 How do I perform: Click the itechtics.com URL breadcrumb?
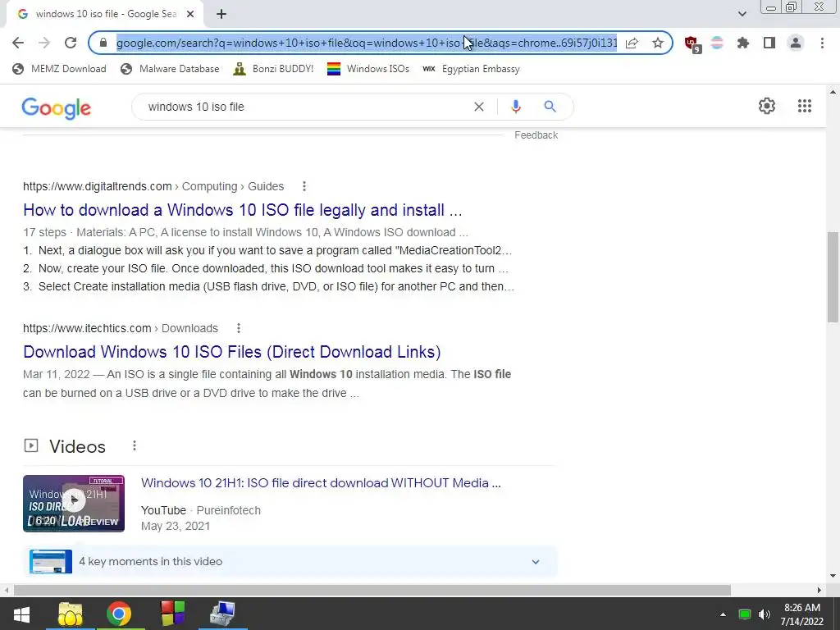click(120, 328)
